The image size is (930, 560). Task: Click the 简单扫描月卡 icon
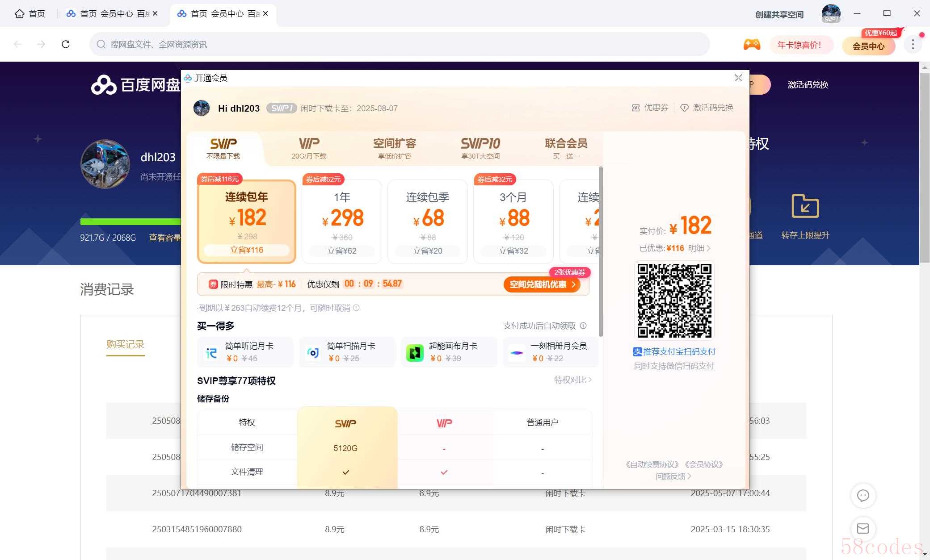(313, 352)
